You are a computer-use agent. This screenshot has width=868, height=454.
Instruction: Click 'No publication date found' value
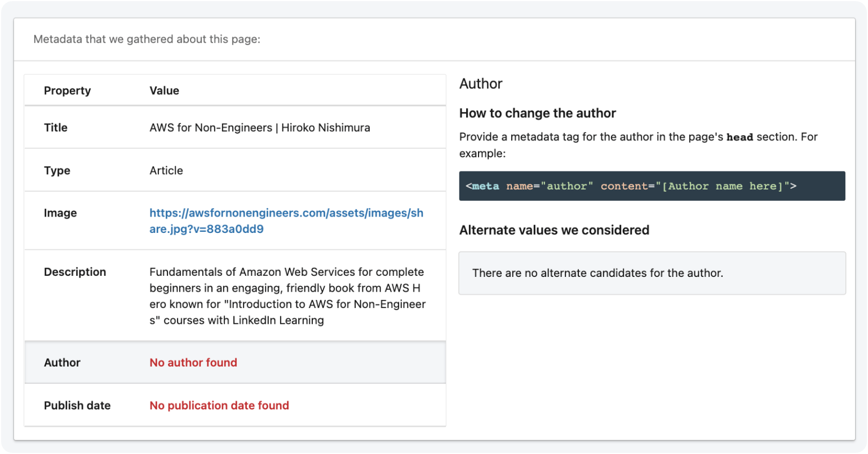(219, 405)
